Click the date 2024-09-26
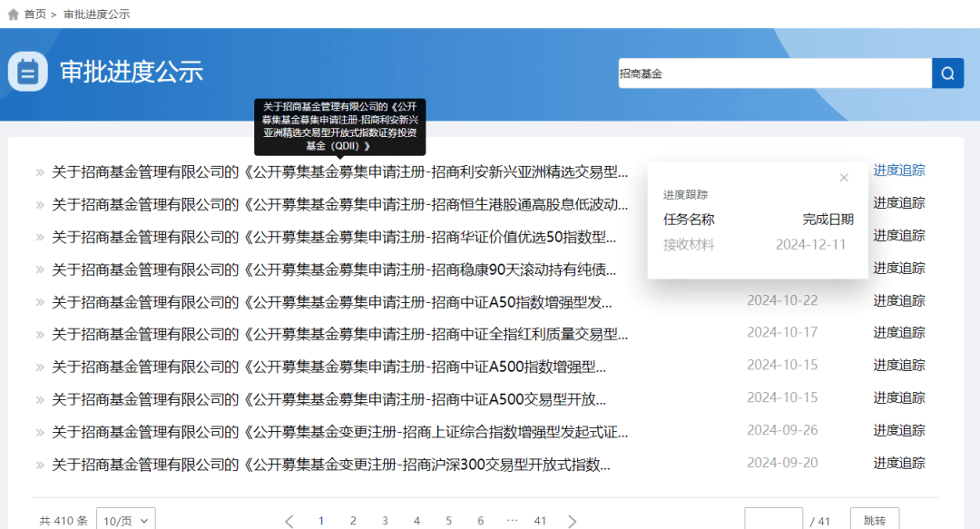This screenshot has height=529, width=980. (782, 429)
